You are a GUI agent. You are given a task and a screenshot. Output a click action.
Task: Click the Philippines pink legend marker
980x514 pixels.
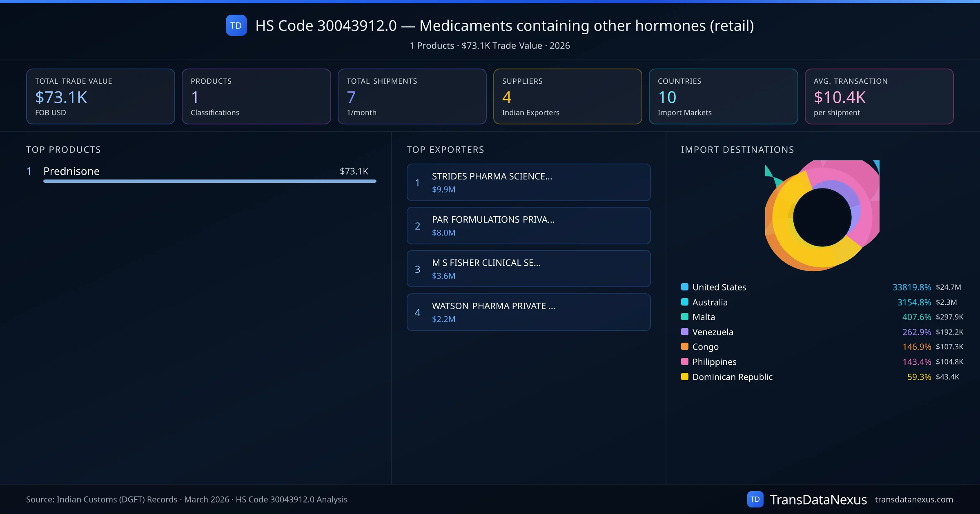684,361
